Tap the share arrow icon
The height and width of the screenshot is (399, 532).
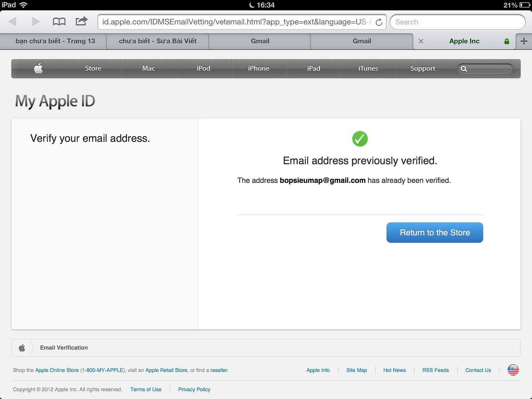(x=81, y=21)
